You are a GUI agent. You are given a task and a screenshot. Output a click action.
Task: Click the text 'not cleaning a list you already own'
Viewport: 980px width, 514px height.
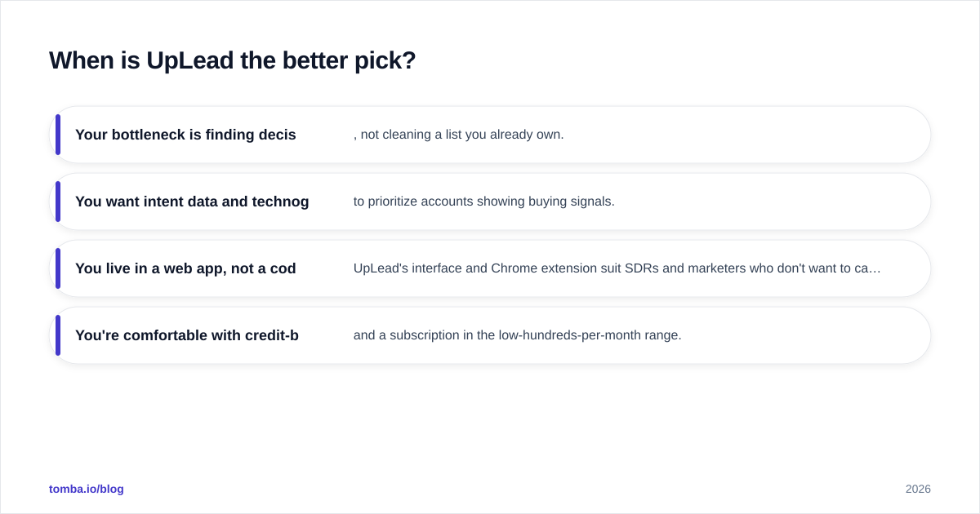(461, 135)
